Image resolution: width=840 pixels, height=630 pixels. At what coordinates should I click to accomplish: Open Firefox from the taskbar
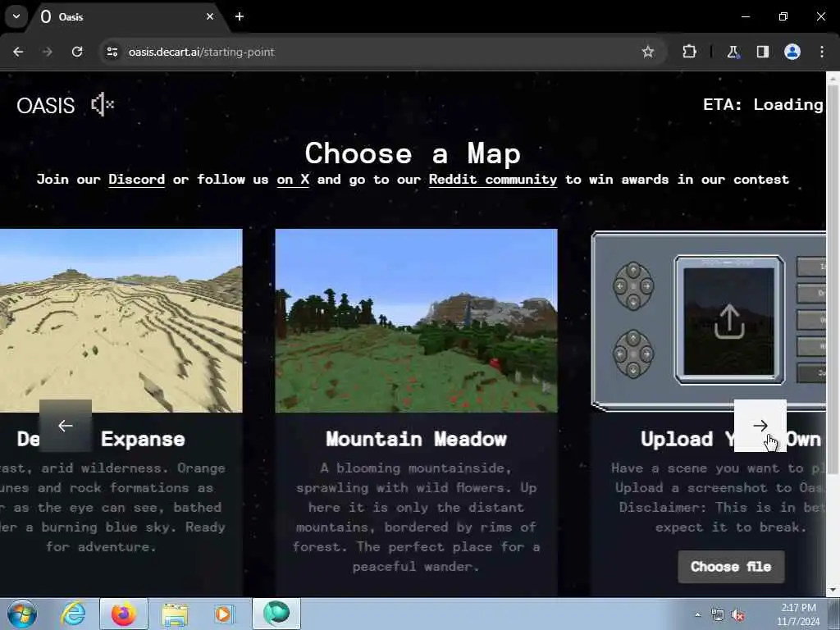pos(124,614)
